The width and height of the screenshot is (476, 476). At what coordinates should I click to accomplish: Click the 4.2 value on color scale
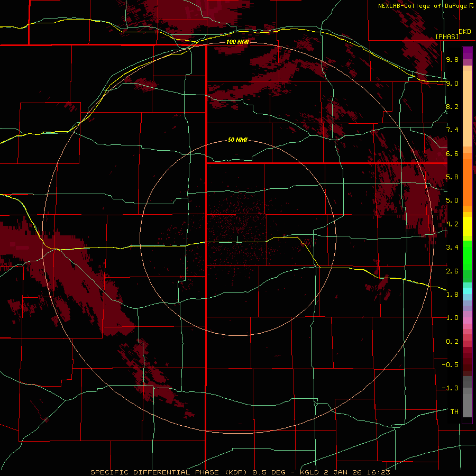coord(452,224)
